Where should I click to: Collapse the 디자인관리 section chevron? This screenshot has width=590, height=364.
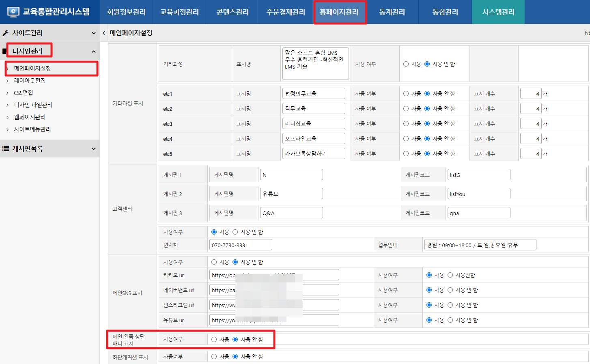tap(93, 51)
